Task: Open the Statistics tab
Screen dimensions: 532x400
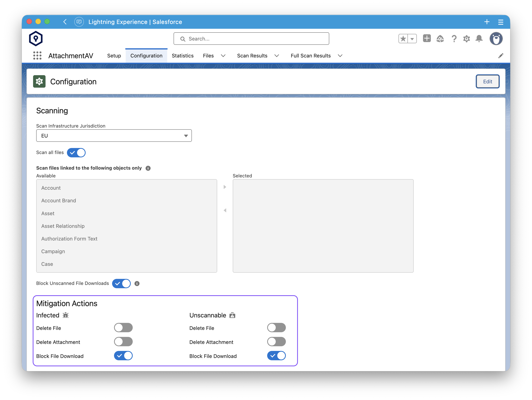Action: click(x=183, y=56)
